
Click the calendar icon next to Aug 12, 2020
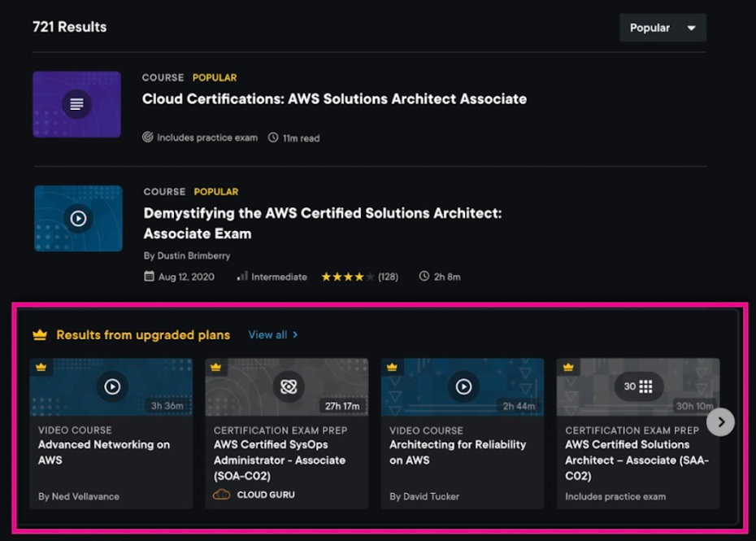[x=149, y=276]
